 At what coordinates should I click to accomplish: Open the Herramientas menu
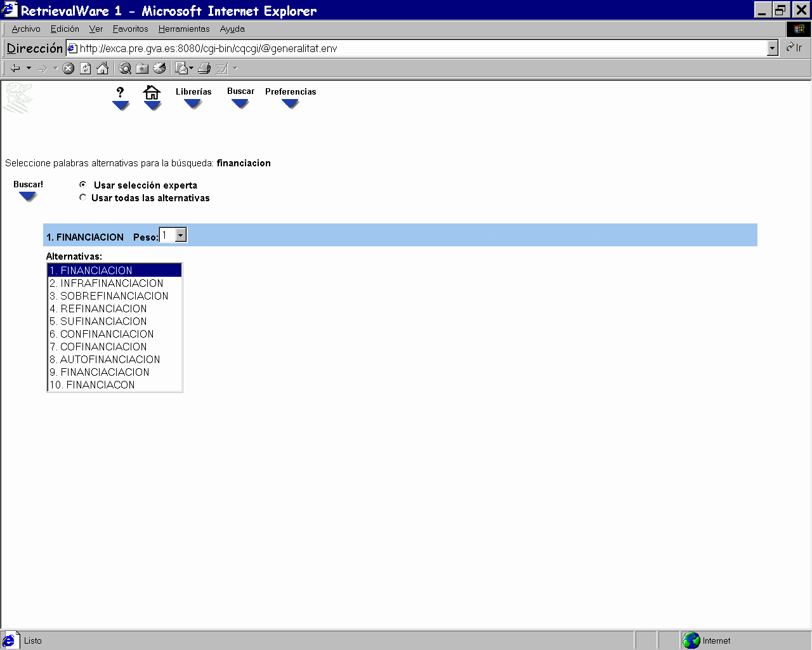coord(184,29)
